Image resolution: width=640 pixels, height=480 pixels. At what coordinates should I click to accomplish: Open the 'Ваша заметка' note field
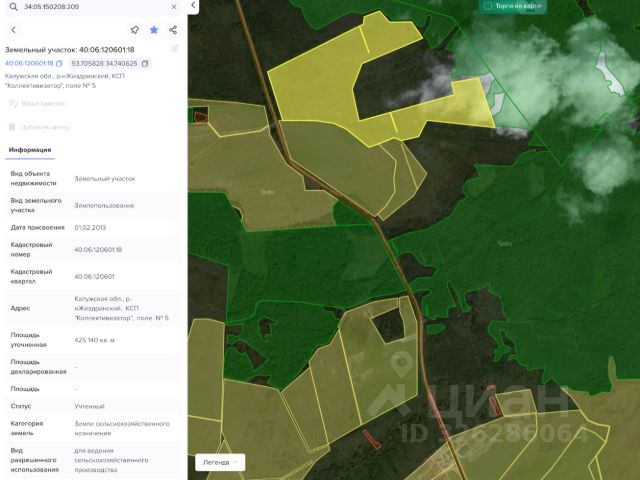click(x=43, y=103)
